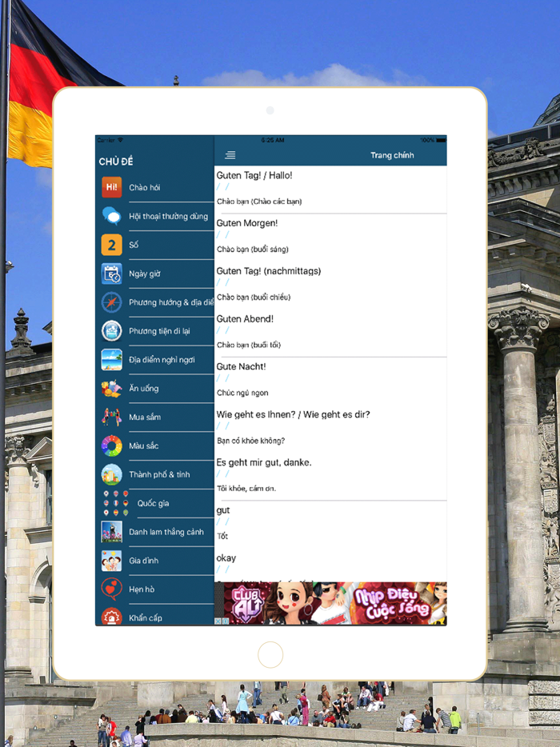Tap translation Tôi khỏe, cảm ơn.

[246, 489]
